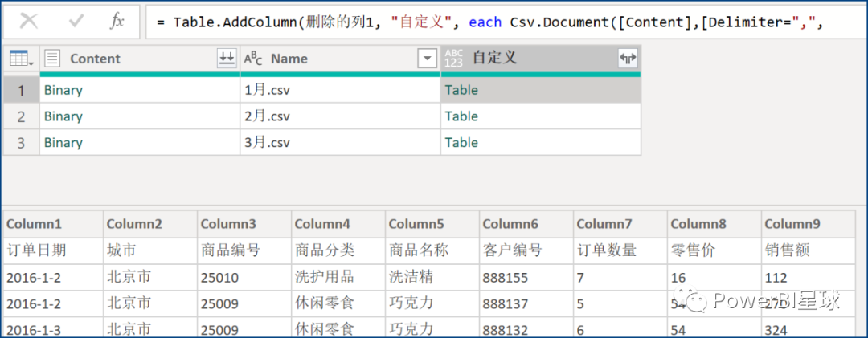Click the 商品分类 preview cell
This screenshot has width=868, height=338.
[338, 250]
